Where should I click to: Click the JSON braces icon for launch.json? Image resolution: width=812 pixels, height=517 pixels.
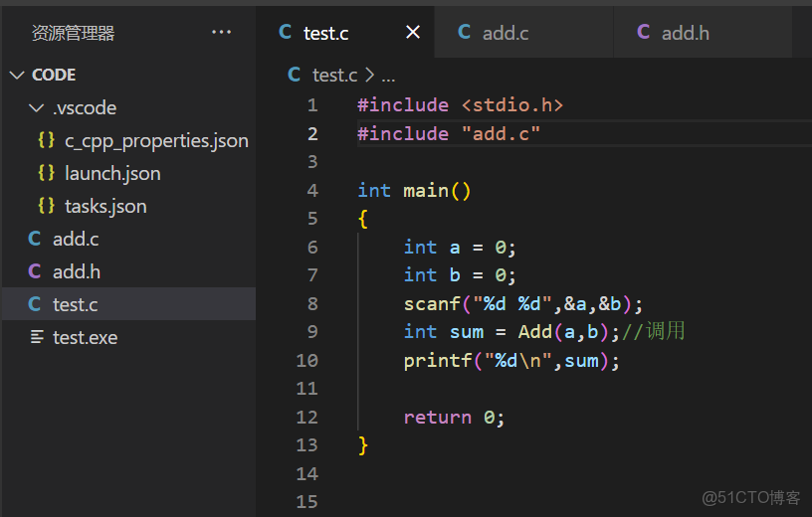click(x=46, y=173)
